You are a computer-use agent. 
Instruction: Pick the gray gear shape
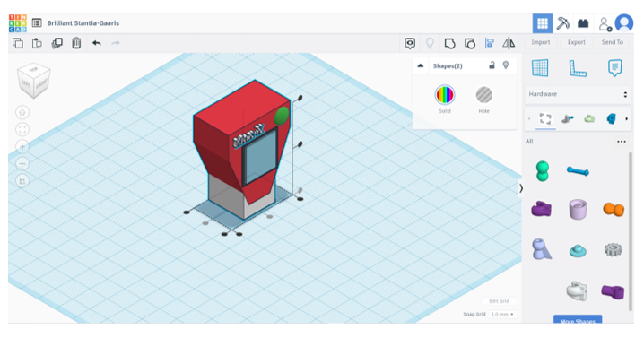pyautogui.click(x=614, y=249)
